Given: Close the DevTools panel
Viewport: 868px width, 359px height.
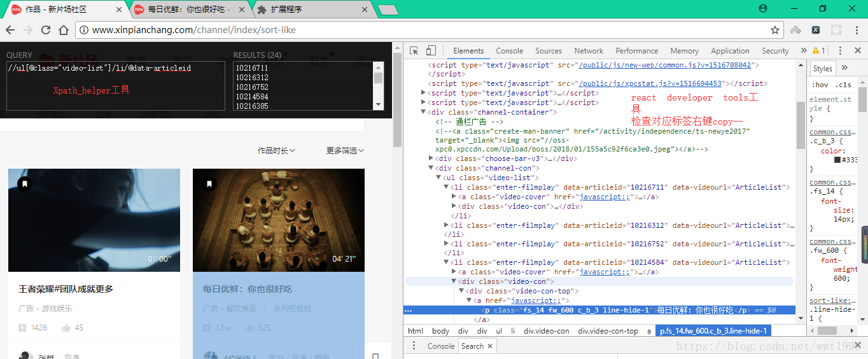Looking at the screenshot, I should 857,51.
